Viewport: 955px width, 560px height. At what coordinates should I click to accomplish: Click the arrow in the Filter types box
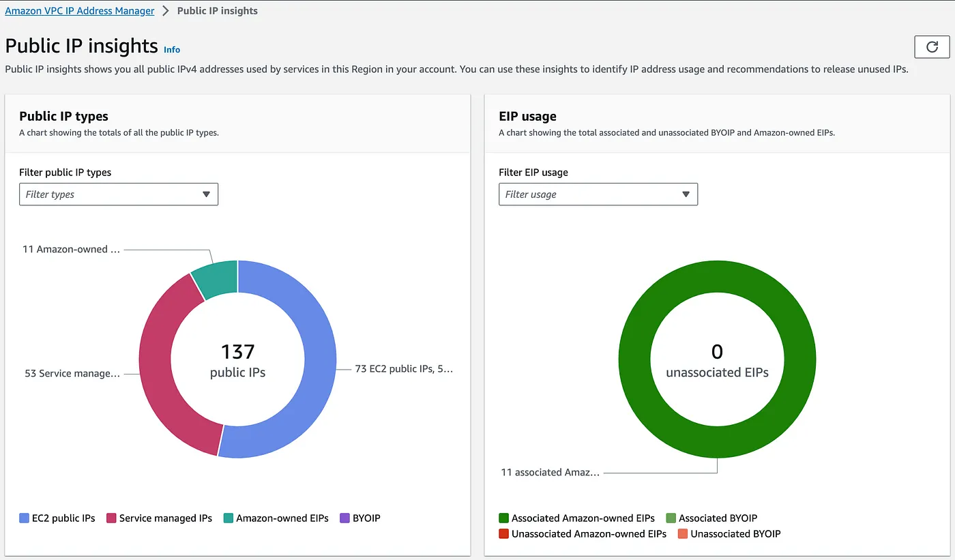[206, 194]
